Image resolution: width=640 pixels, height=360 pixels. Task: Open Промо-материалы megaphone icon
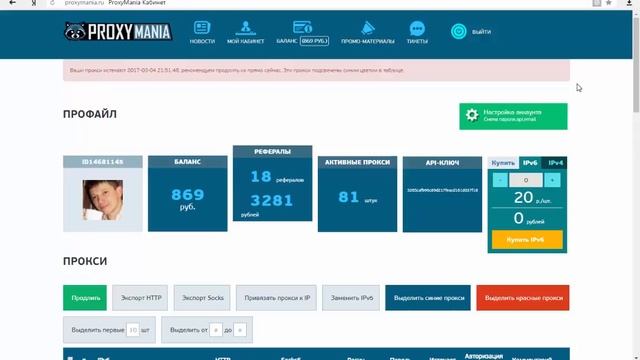click(x=367, y=28)
